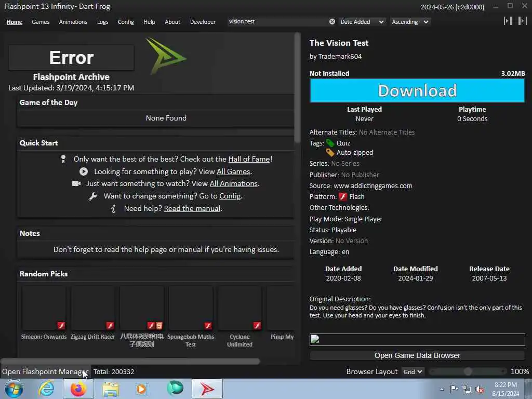Open the media player taskbar icon
532x399 pixels.
pyautogui.click(x=141, y=389)
